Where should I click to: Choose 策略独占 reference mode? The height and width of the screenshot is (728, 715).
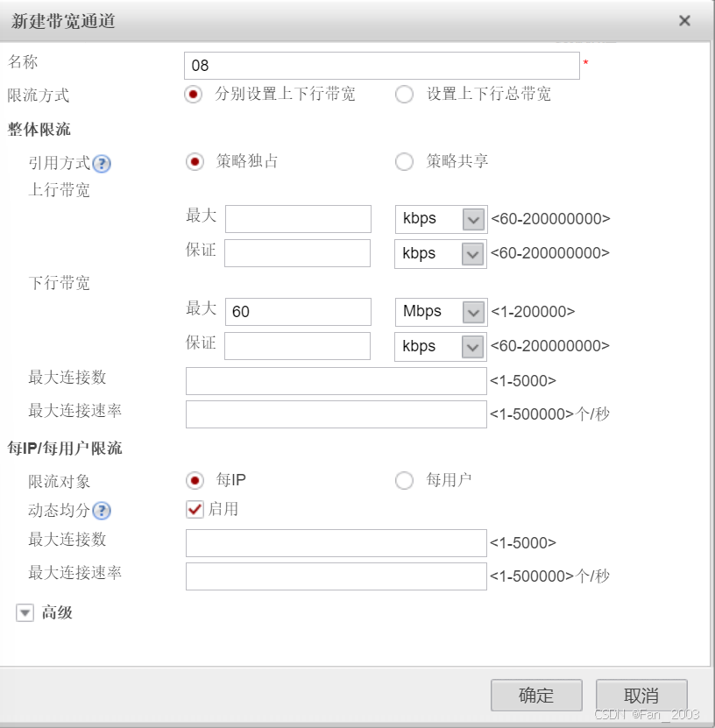[x=195, y=161]
